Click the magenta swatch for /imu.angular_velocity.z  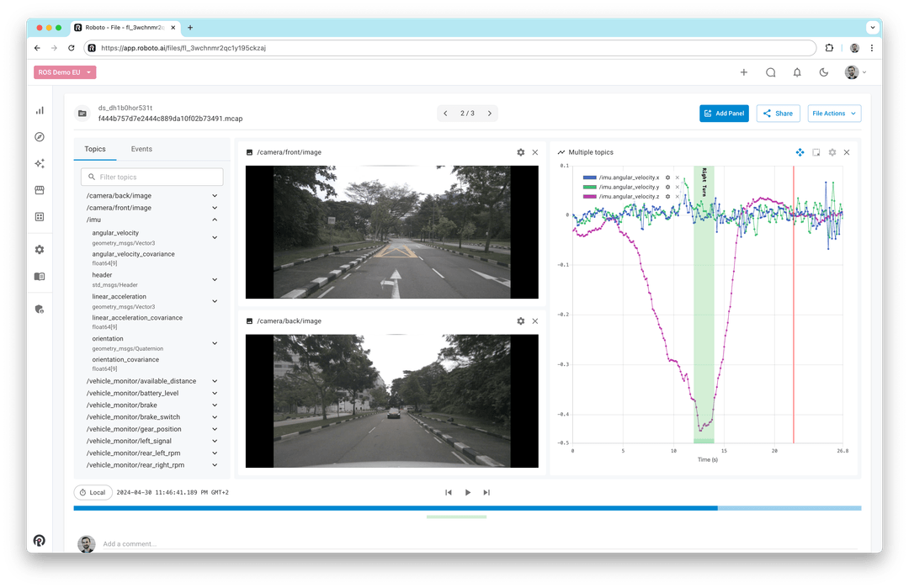(x=589, y=197)
